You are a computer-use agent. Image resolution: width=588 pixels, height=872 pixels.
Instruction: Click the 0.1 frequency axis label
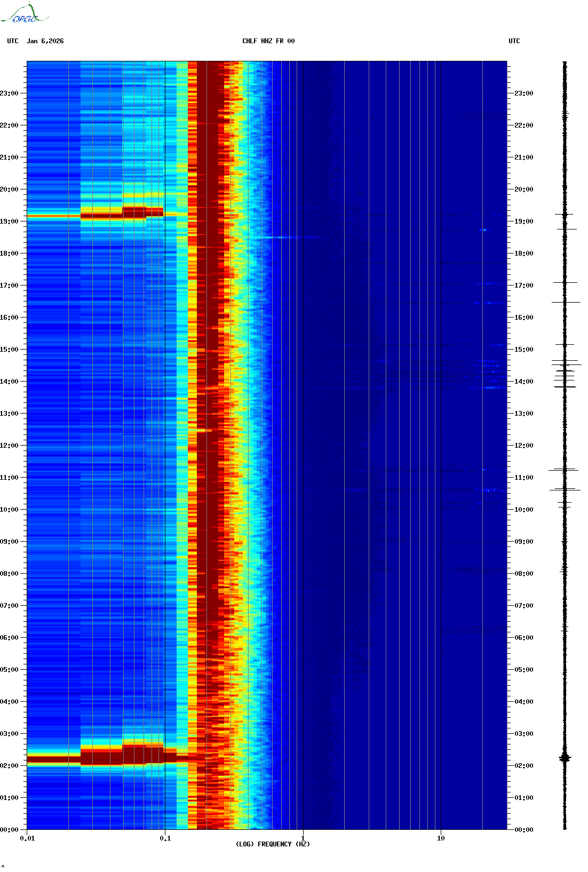click(x=165, y=838)
